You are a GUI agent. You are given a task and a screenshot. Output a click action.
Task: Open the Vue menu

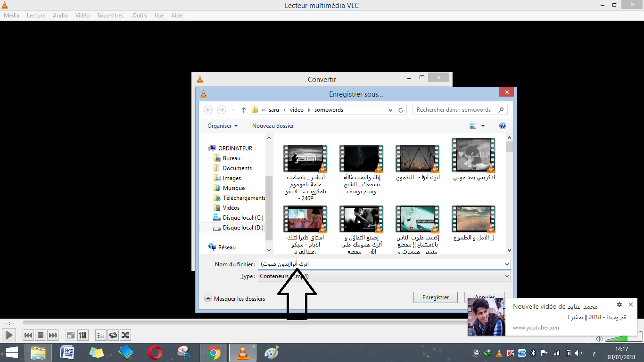coord(159,16)
